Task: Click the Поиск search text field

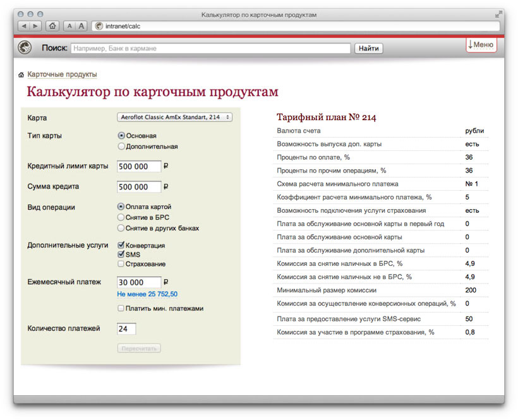Action: [x=210, y=49]
